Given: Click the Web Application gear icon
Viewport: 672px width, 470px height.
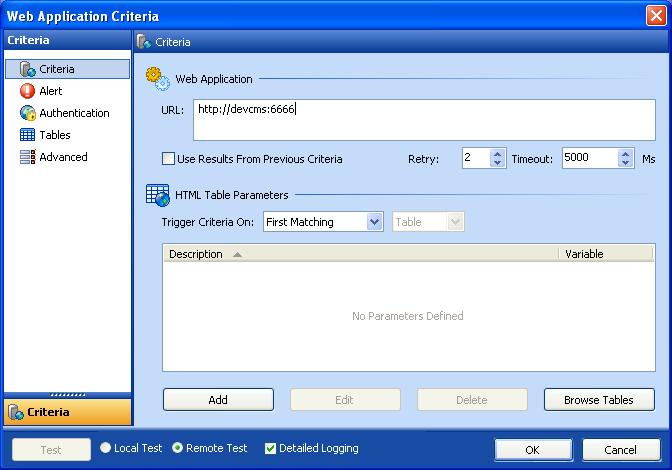Looking at the screenshot, I should pos(158,78).
